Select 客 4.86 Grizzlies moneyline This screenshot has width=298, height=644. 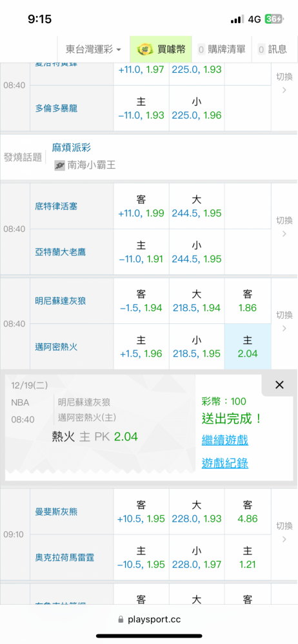click(248, 511)
